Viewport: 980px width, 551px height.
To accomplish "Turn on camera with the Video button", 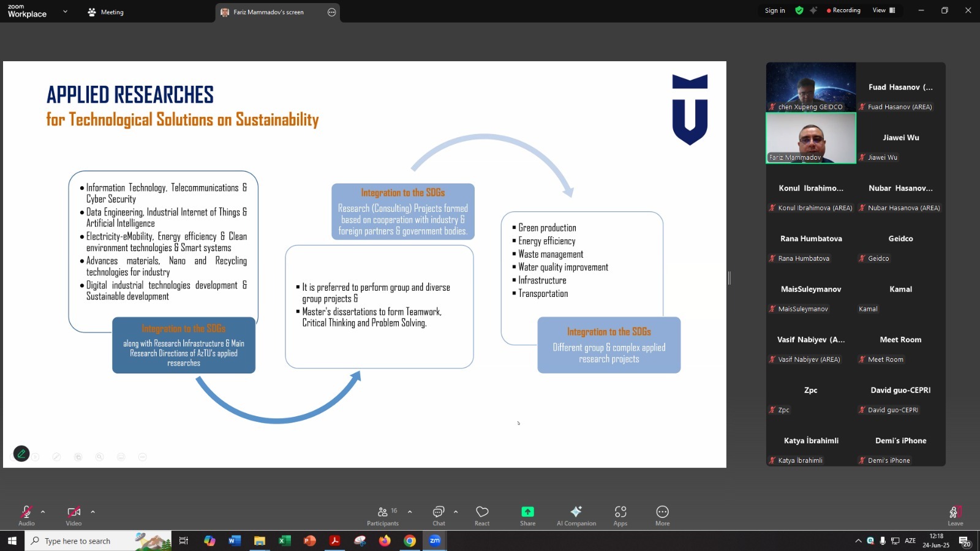I will pyautogui.click(x=73, y=514).
